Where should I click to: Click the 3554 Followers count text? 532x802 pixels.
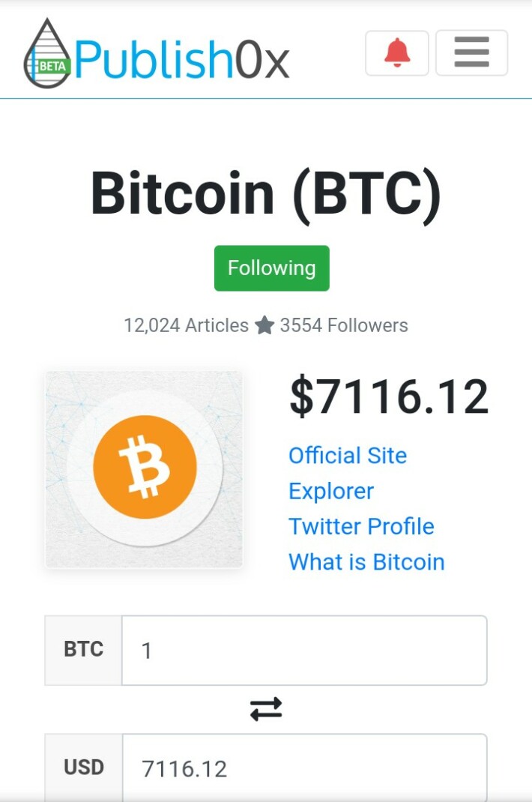[x=344, y=325]
